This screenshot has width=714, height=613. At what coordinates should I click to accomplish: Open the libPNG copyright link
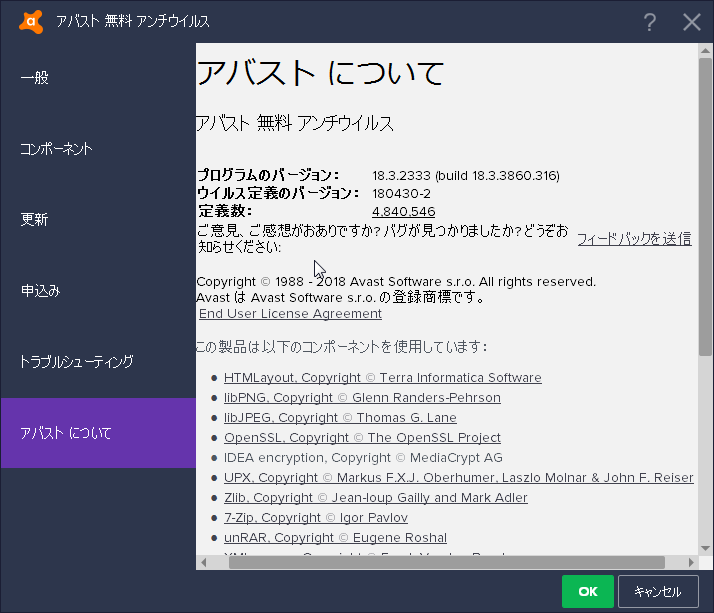[x=362, y=398]
